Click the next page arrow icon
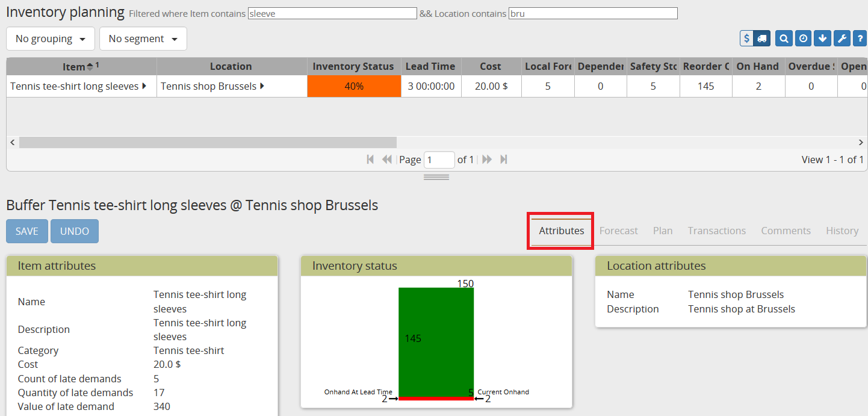The image size is (868, 416). [486, 159]
